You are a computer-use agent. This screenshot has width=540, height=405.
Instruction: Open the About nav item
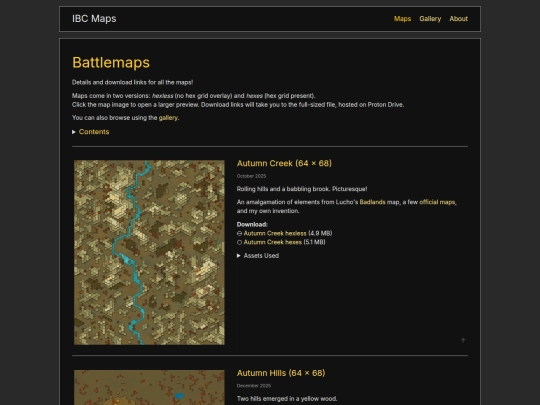pyautogui.click(x=458, y=19)
